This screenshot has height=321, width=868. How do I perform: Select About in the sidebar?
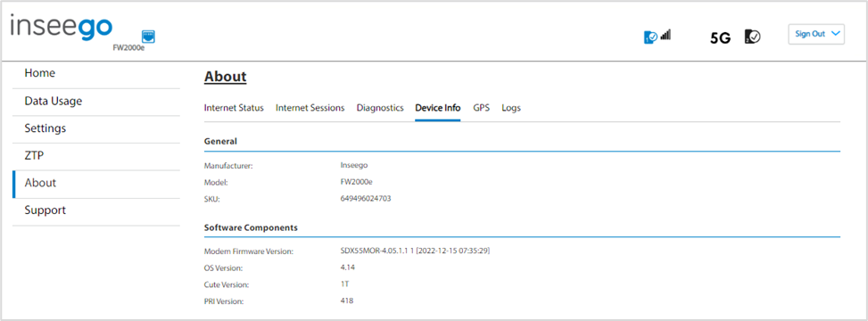[x=96, y=184]
